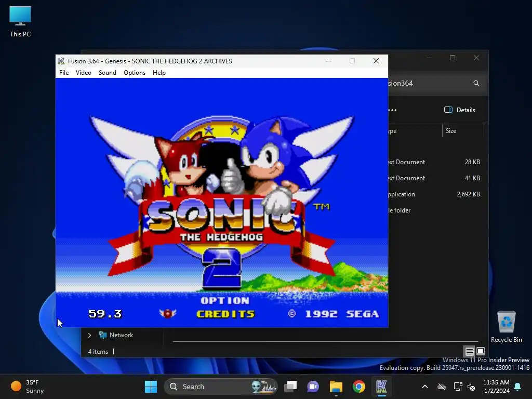Maximize the File Explorer window
This screenshot has width=532, height=399.
(453, 58)
